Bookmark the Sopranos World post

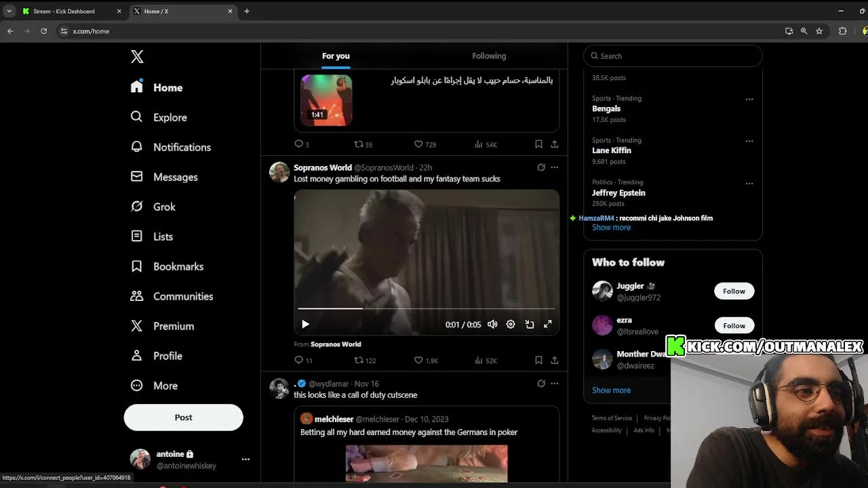pyautogui.click(x=538, y=361)
